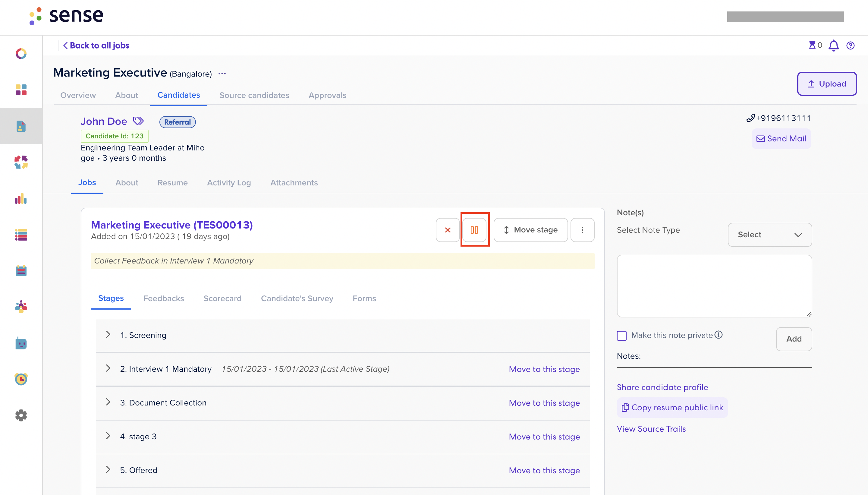Click the info icon next to private note

click(718, 335)
